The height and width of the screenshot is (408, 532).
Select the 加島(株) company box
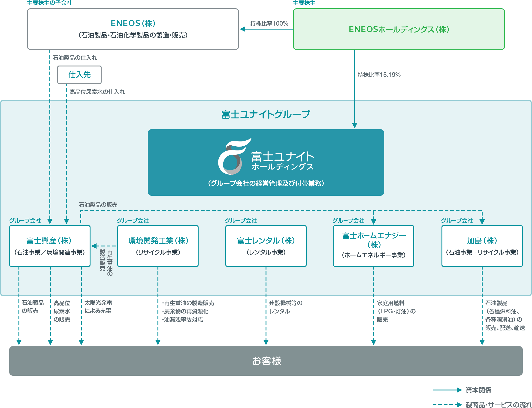click(482, 246)
